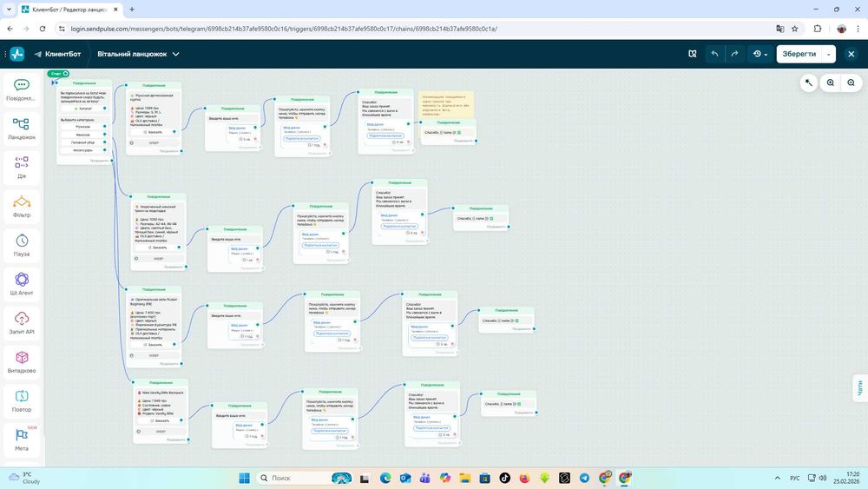This screenshot has height=489, width=868.
Task: Open the flow search map icon
Action: pyautogui.click(x=692, y=54)
